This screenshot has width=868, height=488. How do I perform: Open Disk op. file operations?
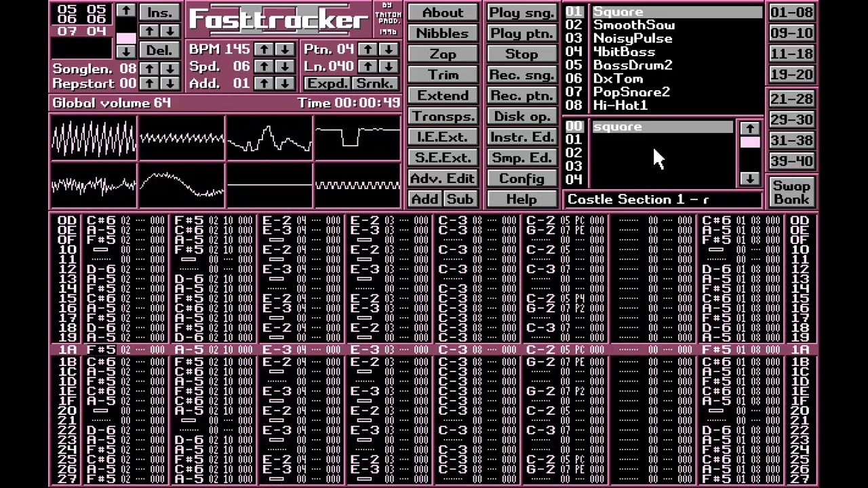tap(521, 117)
